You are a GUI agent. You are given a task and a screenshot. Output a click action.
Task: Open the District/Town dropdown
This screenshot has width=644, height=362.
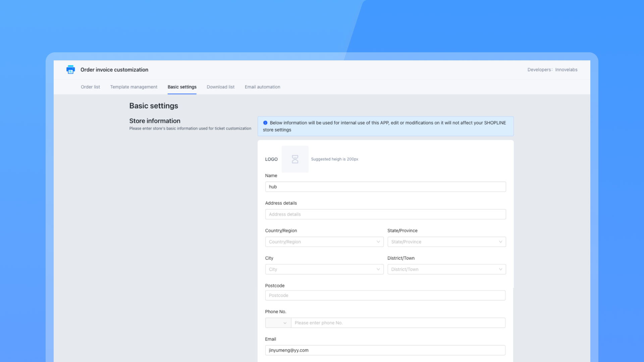(446, 269)
